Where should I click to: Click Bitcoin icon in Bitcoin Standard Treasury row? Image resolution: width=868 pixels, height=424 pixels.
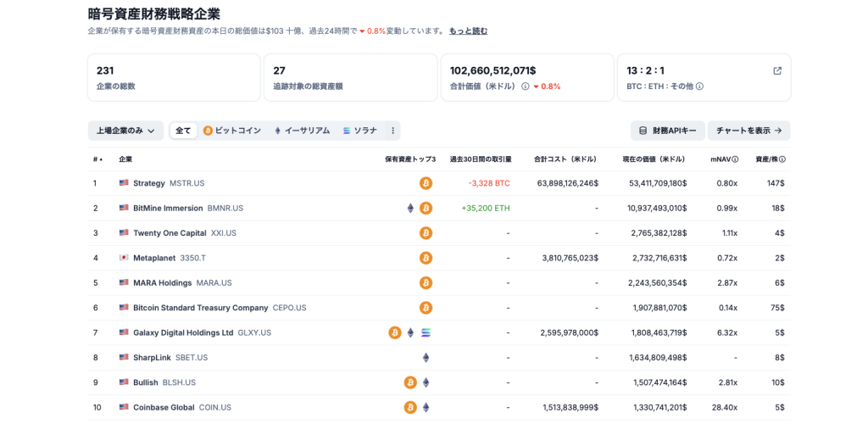pos(426,308)
